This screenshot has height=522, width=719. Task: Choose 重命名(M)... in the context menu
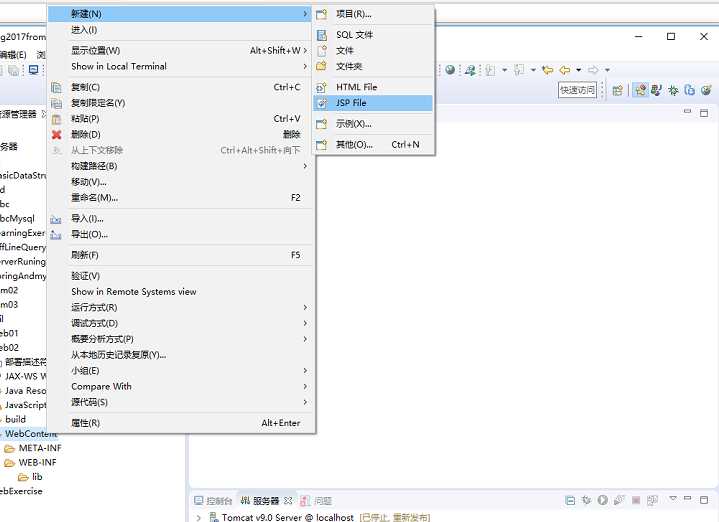(x=181, y=198)
